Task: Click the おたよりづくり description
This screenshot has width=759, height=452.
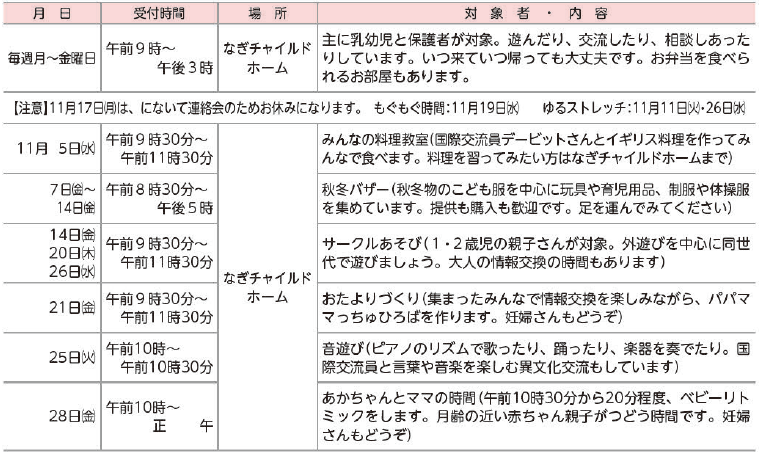Action: point(538,307)
